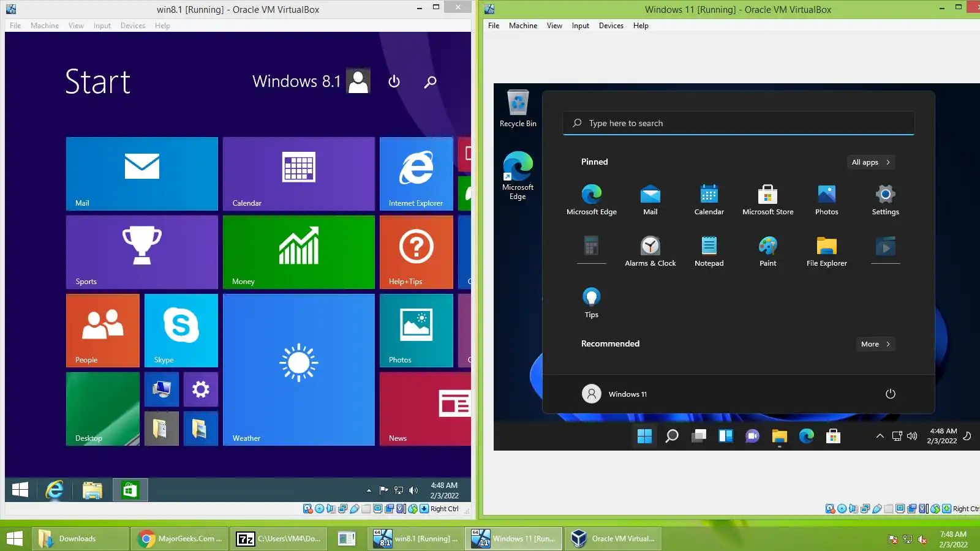Open Task View on Windows 11 taskbar
980x551 pixels.
[699, 436]
